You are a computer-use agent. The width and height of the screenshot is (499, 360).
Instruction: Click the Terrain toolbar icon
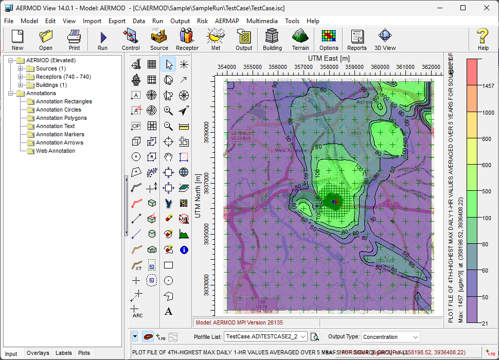[x=300, y=40]
